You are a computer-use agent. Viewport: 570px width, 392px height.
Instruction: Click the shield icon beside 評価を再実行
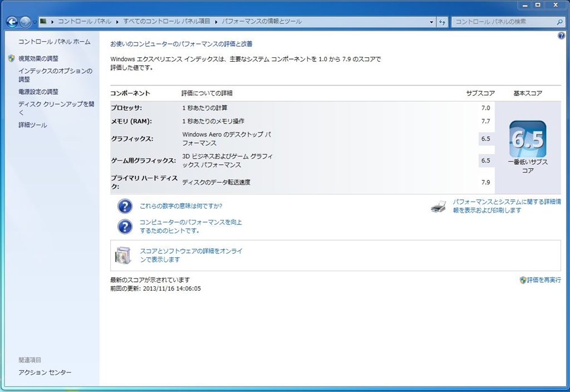coord(523,280)
